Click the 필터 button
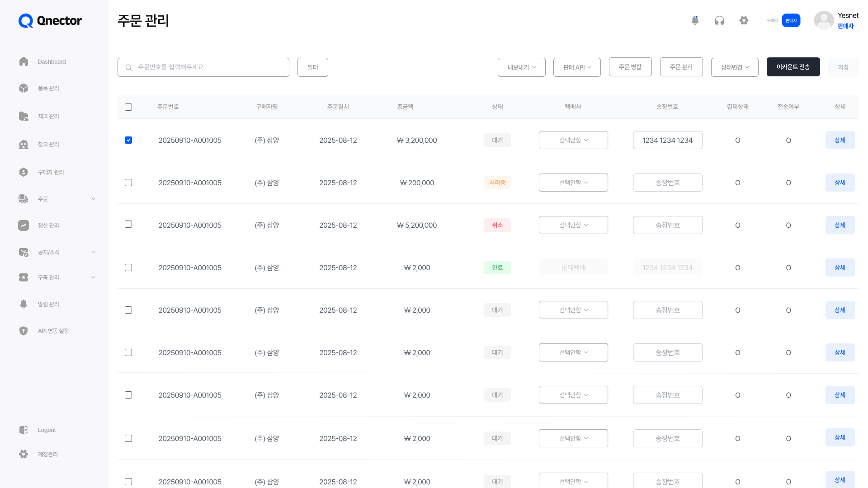 312,67
